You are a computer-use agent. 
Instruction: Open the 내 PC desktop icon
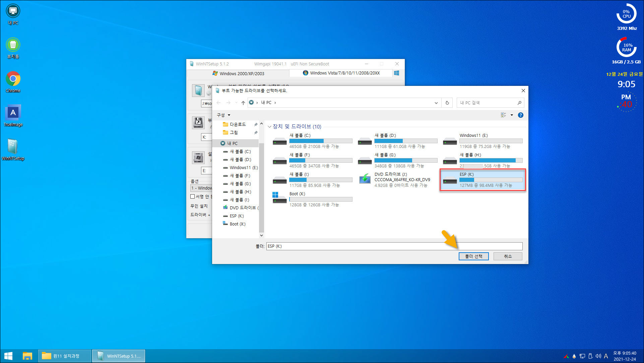(13, 14)
